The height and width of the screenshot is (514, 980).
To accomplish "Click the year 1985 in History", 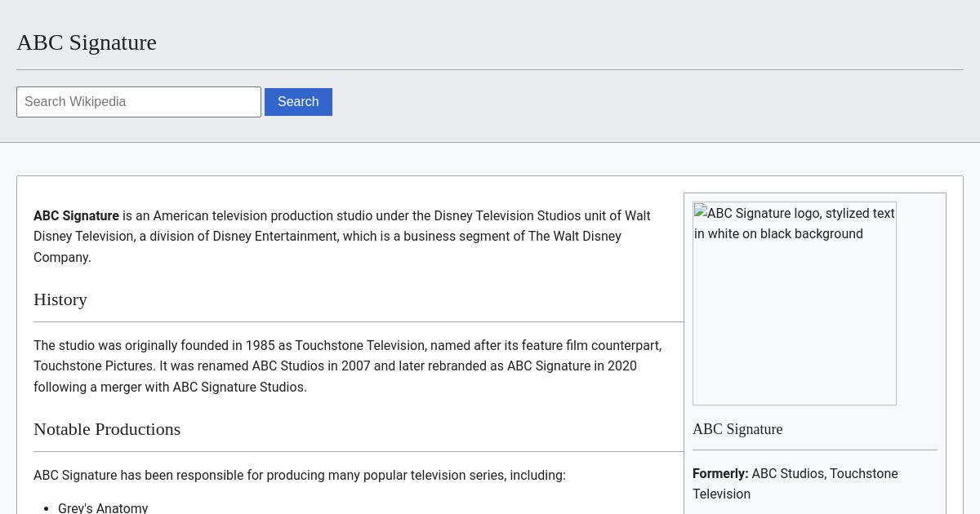I will click(x=260, y=346).
